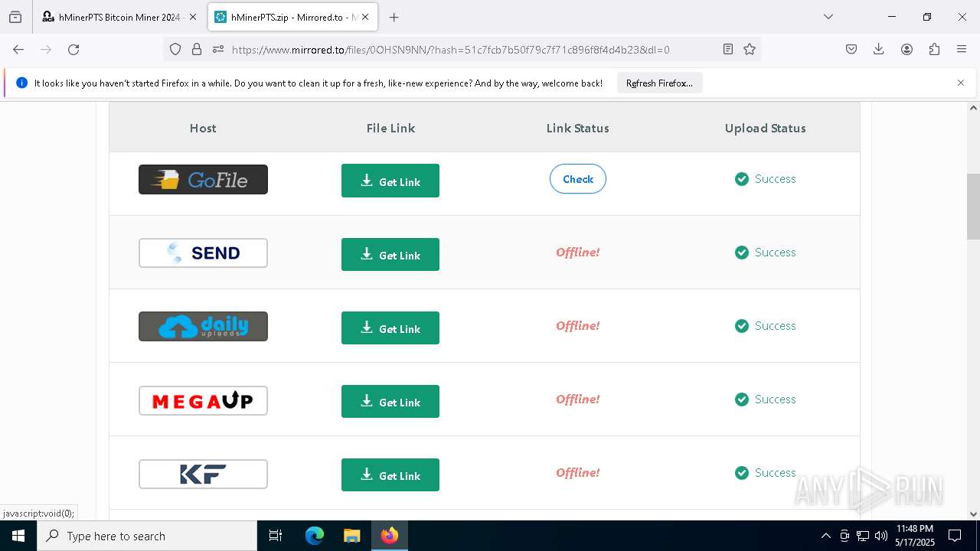Click the Link Status column header
The image size is (980, 551).
tap(578, 128)
